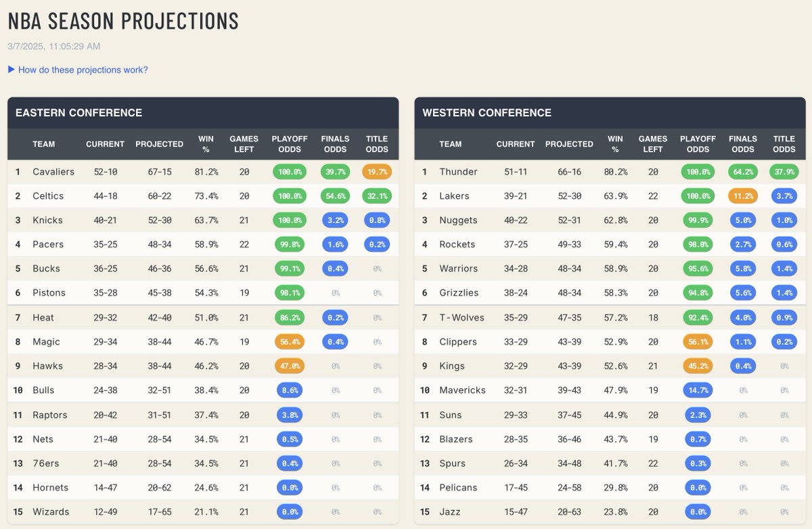The image size is (812, 529).
Task: Click the Western Conference table title
Action: click(487, 113)
